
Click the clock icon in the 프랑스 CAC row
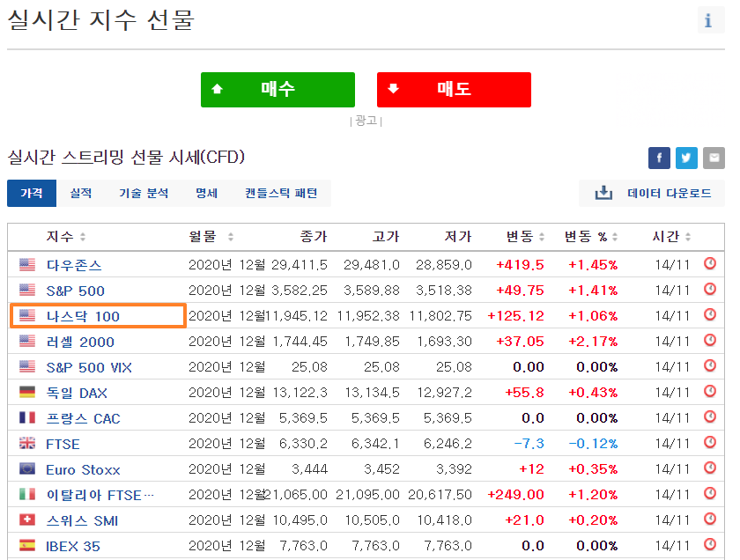tap(710, 416)
